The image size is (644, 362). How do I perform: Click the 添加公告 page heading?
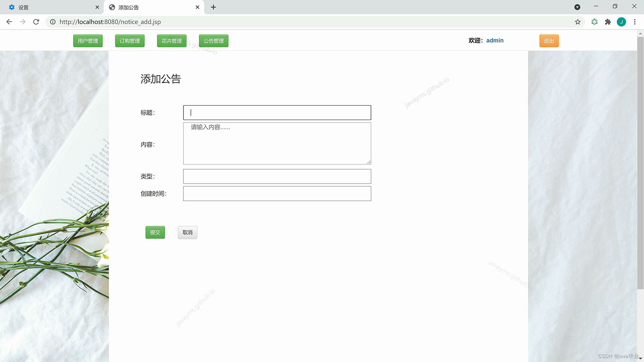[x=161, y=79]
